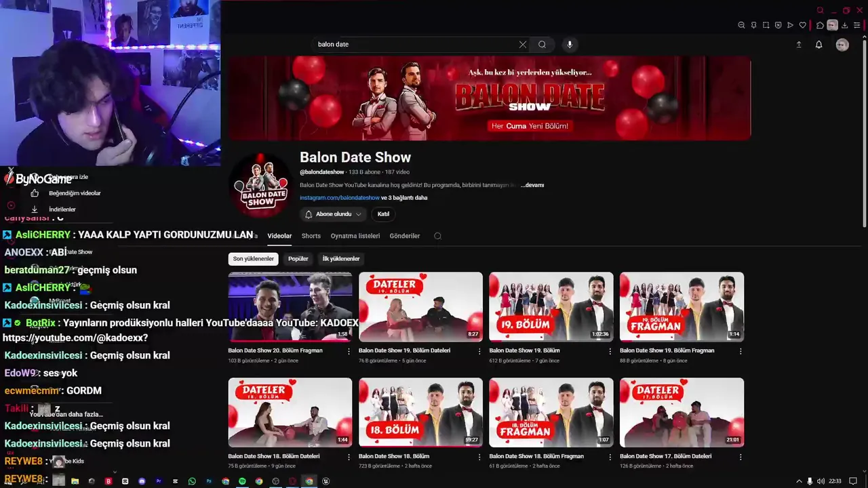Open Spotify from the taskbar
The height and width of the screenshot is (488, 868).
(242, 481)
